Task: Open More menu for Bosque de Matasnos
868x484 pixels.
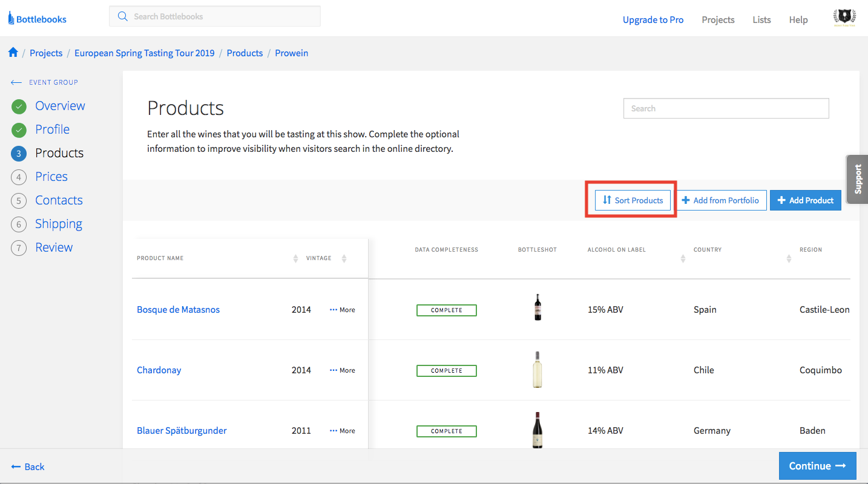Action: click(343, 310)
